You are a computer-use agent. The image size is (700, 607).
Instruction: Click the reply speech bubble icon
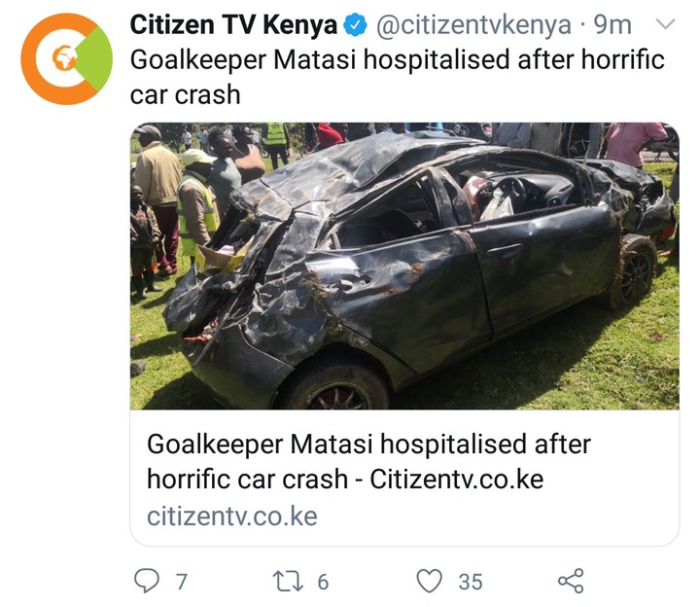pyautogui.click(x=147, y=580)
